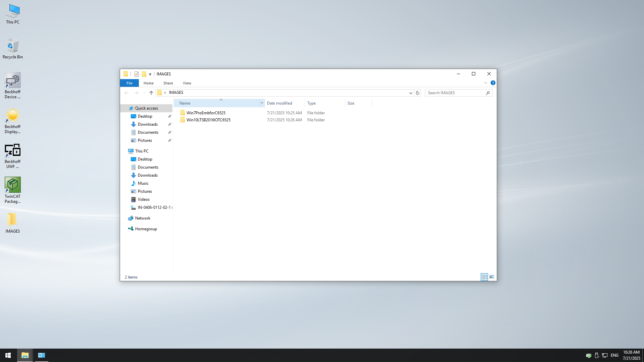The height and width of the screenshot is (362, 644).
Task: Open the Beckhoff Device Manager desktop icon
Action: click(13, 85)
